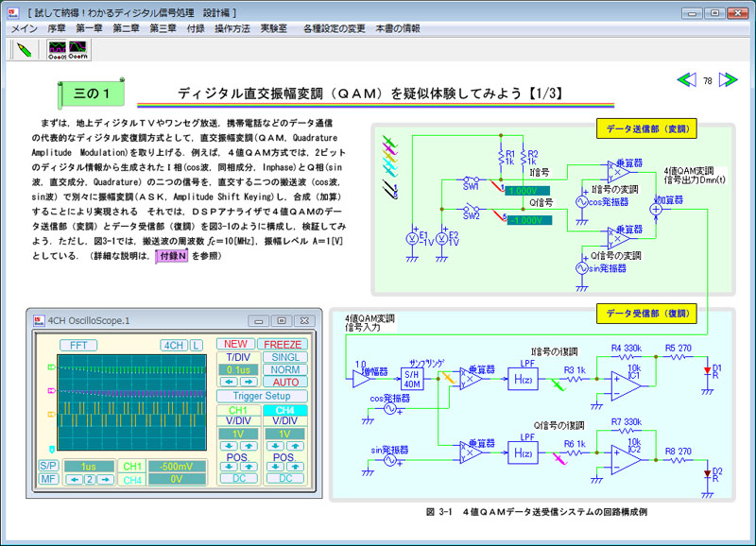
Task: Click the lower LPF H(z) filter block
Action: tap(523, 453)
